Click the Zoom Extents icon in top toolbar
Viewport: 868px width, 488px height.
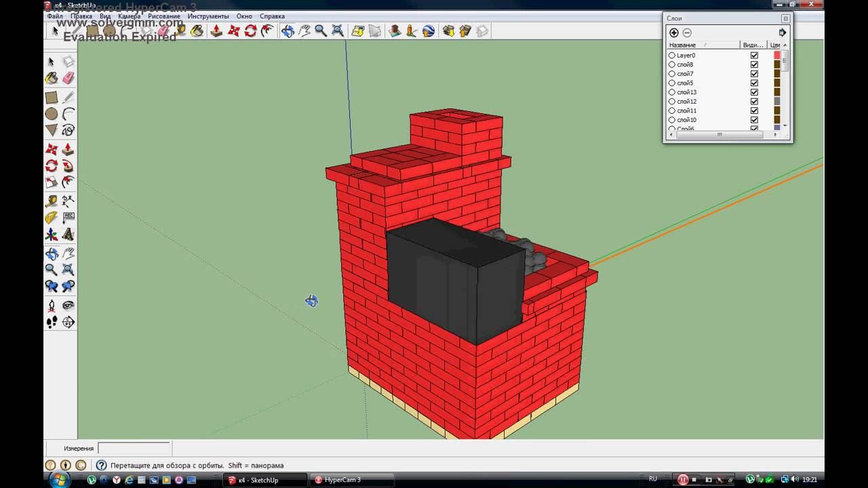click(337, 31)
